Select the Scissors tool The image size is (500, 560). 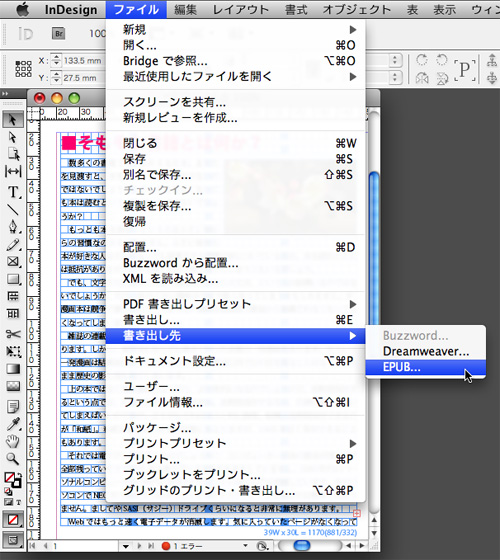[x=13, y=334]
